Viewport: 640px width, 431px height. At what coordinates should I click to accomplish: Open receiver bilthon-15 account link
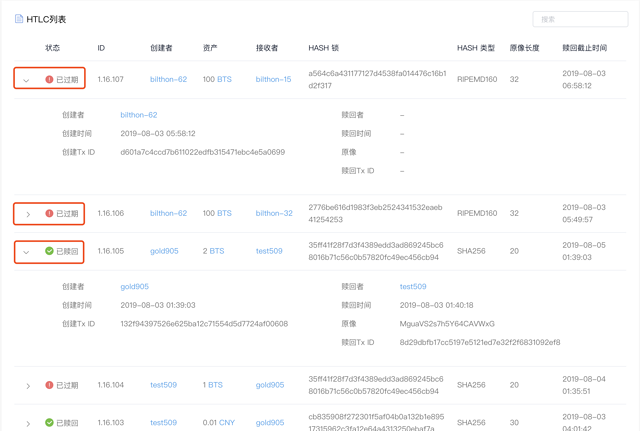273,79
